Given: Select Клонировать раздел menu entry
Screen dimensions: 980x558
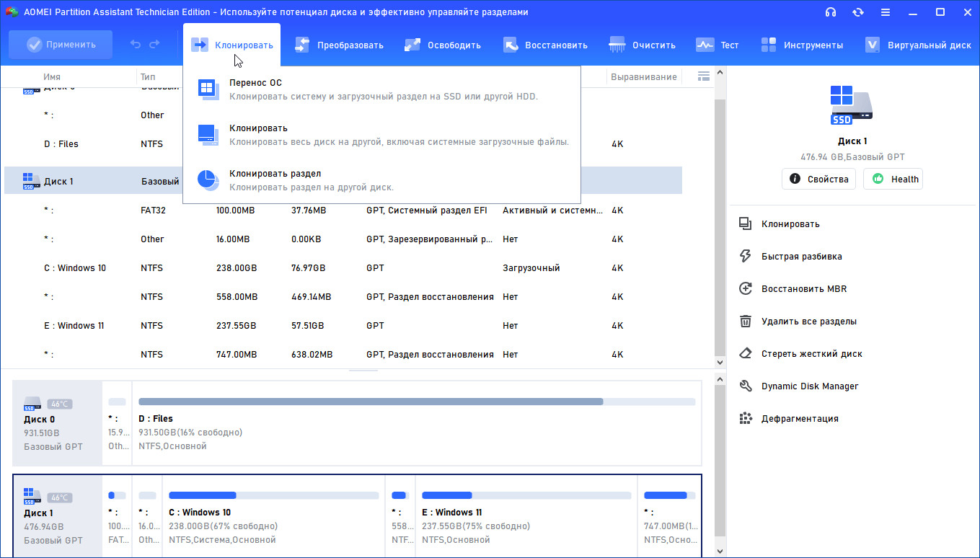Looking at the screenshot, I should (275, 174).
